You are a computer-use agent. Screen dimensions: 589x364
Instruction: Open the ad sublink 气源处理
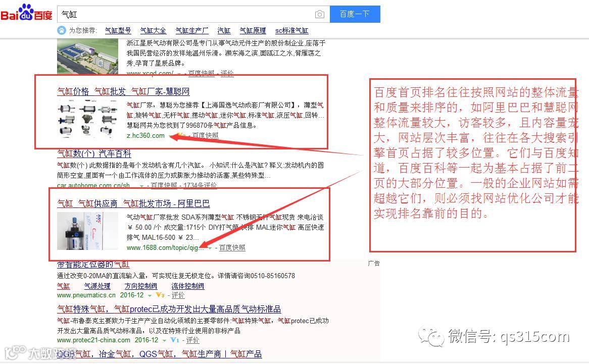point(97,286)
